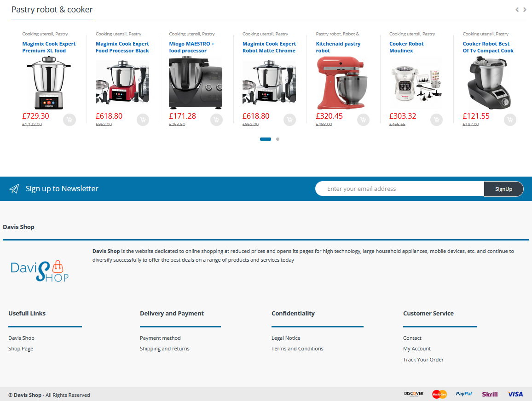Open the Davis Shop useful link

21,338
